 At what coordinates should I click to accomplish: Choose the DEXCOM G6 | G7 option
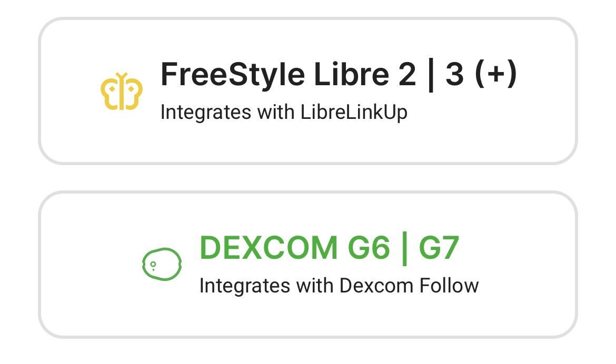[x=308, y=264]
